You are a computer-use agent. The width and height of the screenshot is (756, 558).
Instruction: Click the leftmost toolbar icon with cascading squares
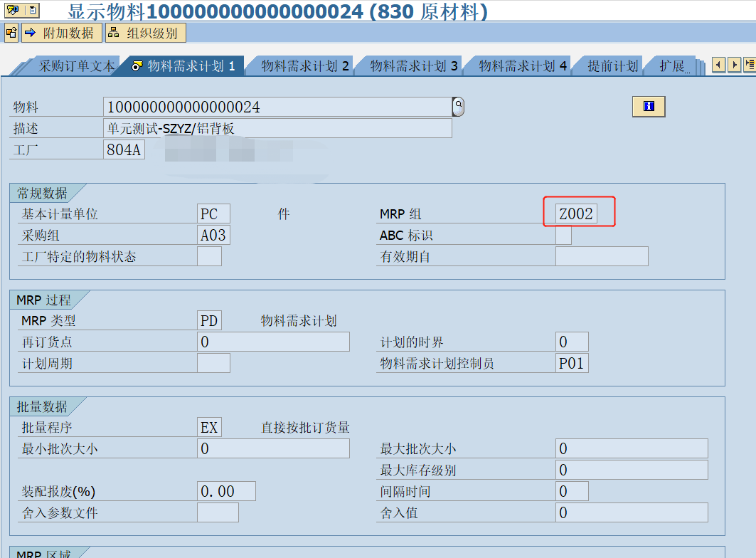tap(11, 32)
